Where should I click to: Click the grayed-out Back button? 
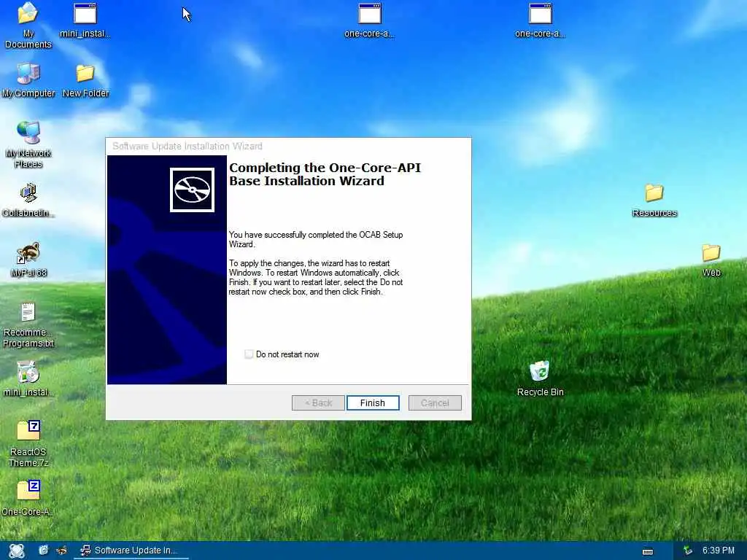coord(318,402)
